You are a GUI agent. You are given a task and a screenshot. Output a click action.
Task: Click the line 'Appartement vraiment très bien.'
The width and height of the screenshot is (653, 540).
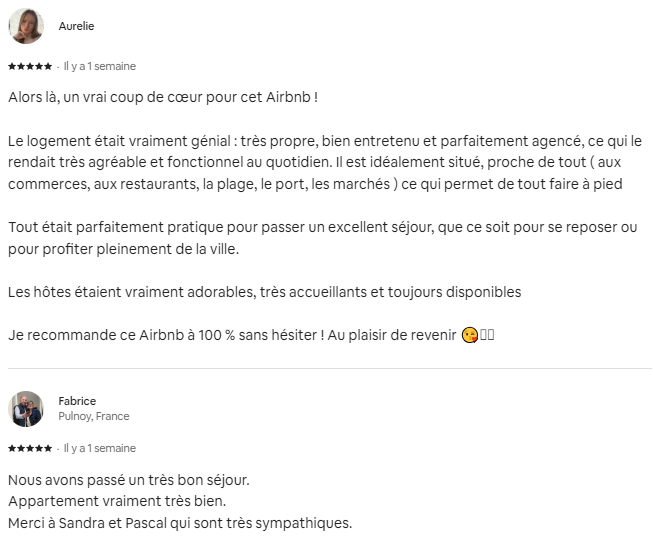(117, 501)
